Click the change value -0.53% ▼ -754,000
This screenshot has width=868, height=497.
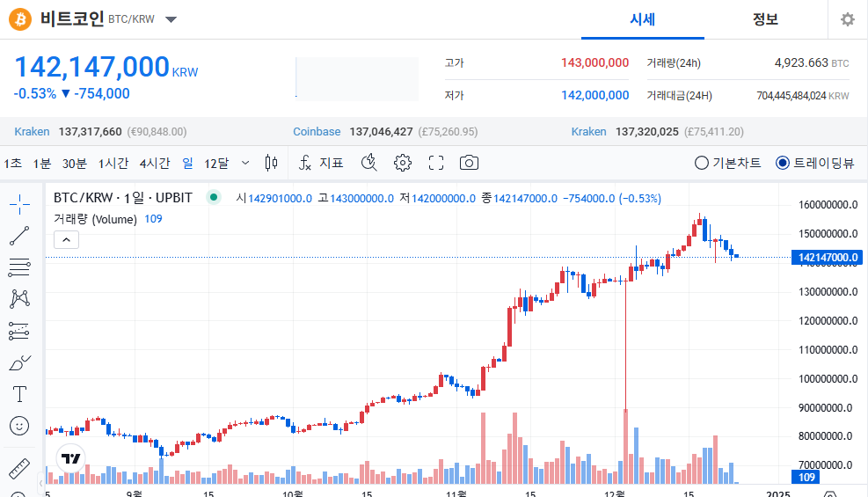71,93
